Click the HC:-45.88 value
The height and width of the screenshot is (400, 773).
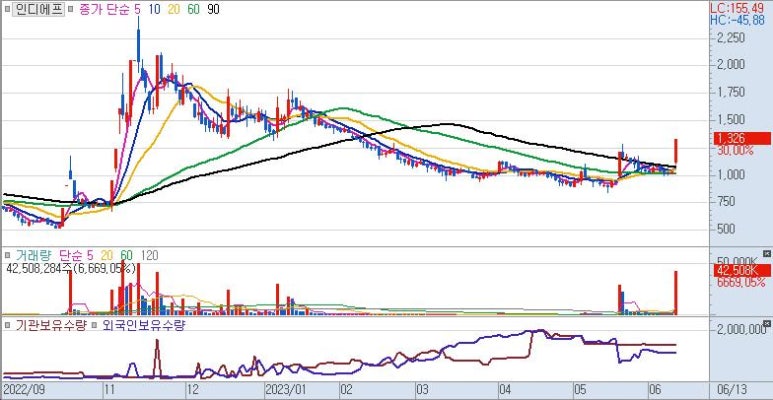[737, 20]
